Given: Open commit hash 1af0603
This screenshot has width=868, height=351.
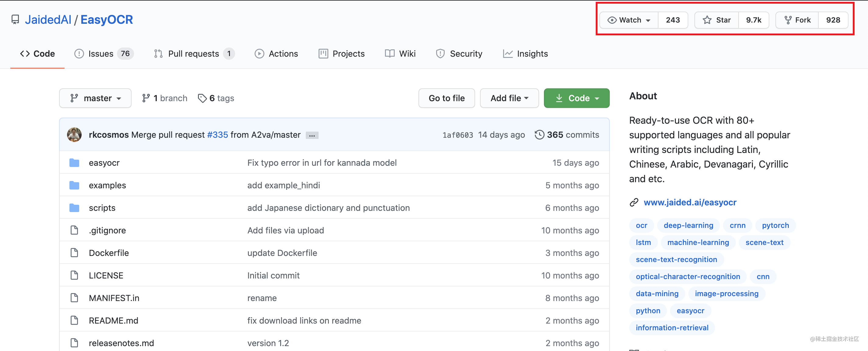Looking at the screenshot, I should tap(457, 135).
